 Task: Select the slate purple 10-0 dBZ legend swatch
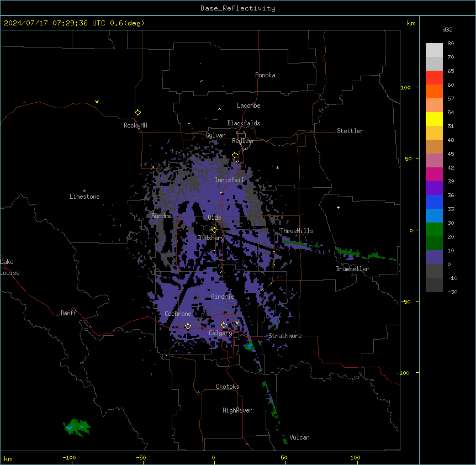(x=434, y=257)
